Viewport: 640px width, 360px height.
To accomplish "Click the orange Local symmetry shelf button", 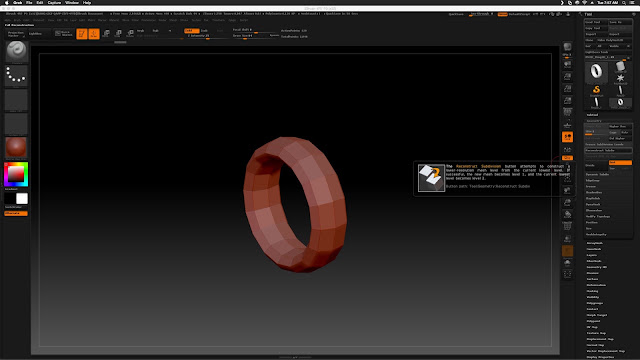I will (567, 137).
